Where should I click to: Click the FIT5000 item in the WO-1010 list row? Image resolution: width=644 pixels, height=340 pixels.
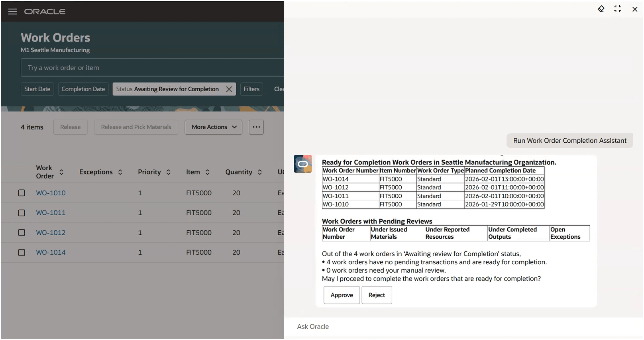click(199, 193)
